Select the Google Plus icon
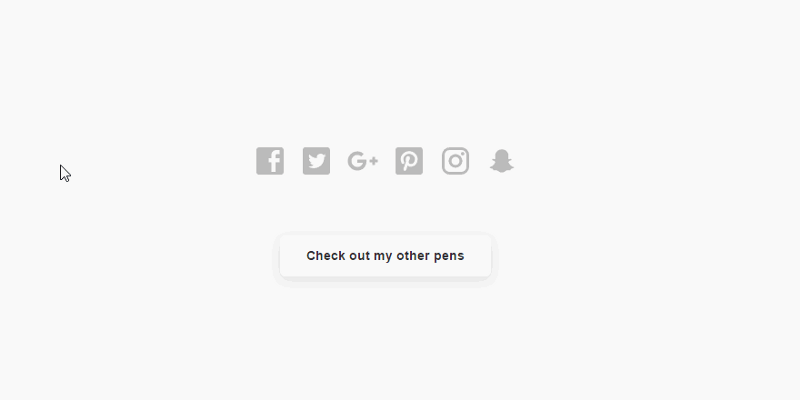 [363, 161]
